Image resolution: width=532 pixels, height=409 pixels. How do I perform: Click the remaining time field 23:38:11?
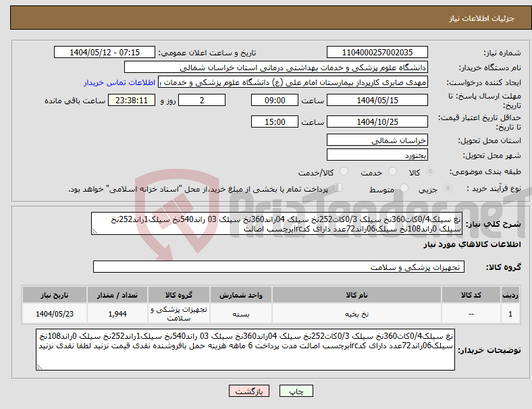pos(132,100)
